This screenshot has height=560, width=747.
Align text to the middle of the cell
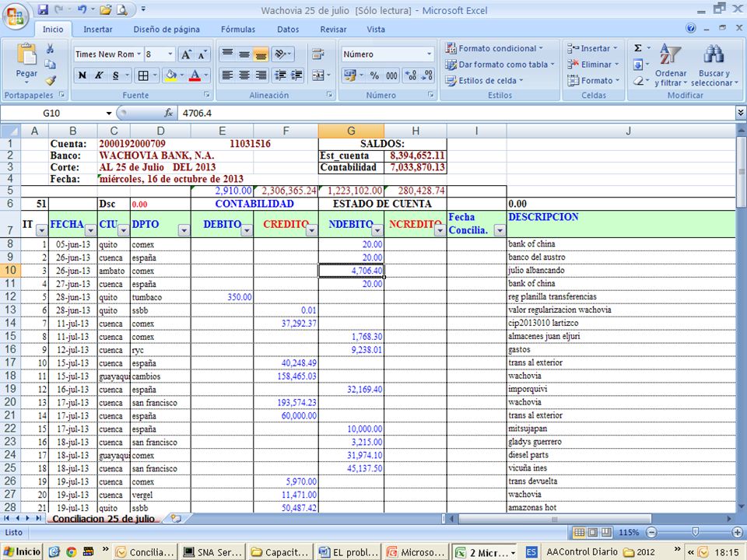click(x=244, y=54)
